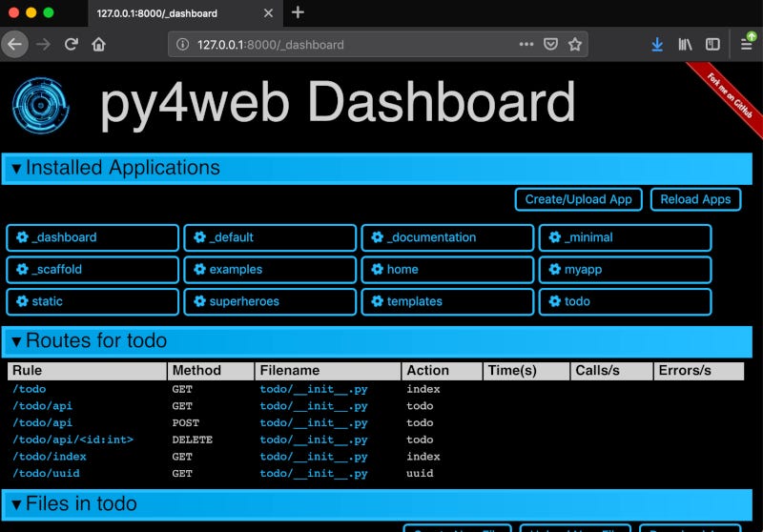Save page to Pocket icon
Screen dimensions: 763x532
(550, 44)
